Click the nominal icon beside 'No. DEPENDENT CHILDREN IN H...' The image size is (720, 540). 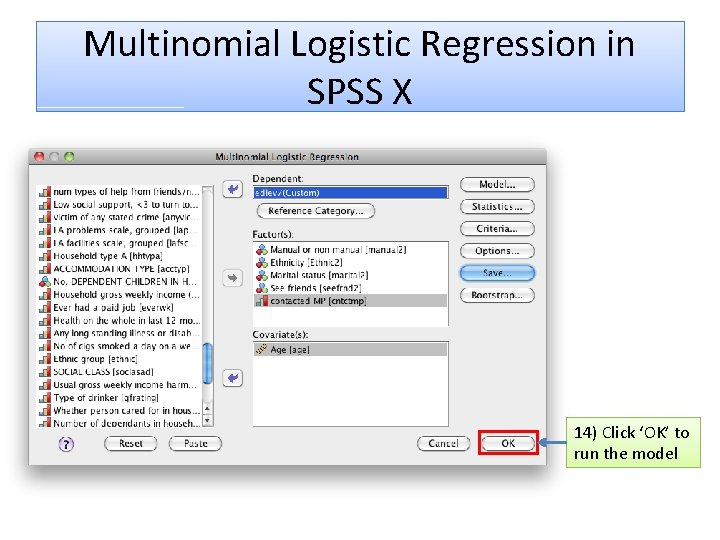(x=45, y=281)
